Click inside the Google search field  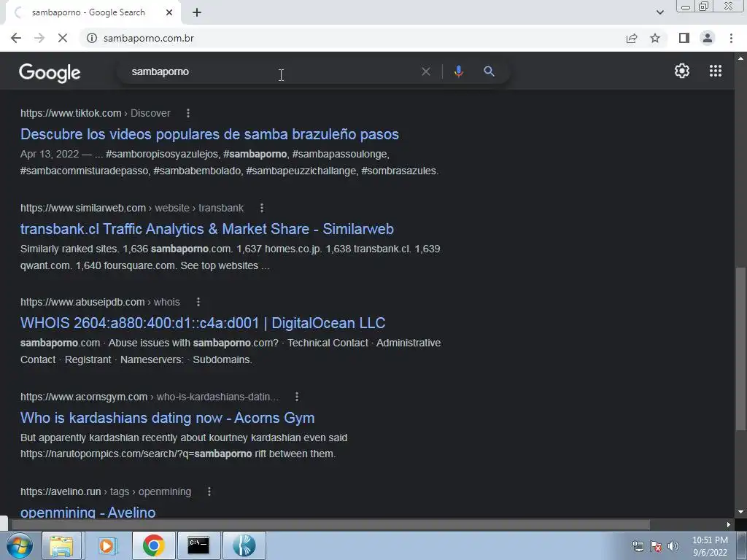[x=271, y=71]
